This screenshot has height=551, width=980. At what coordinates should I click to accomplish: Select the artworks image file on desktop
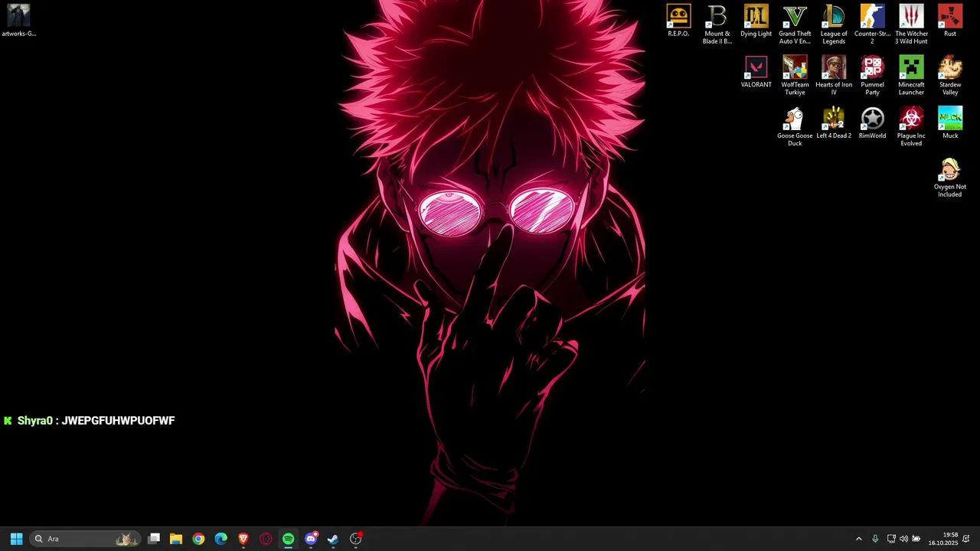click(18, 21)
